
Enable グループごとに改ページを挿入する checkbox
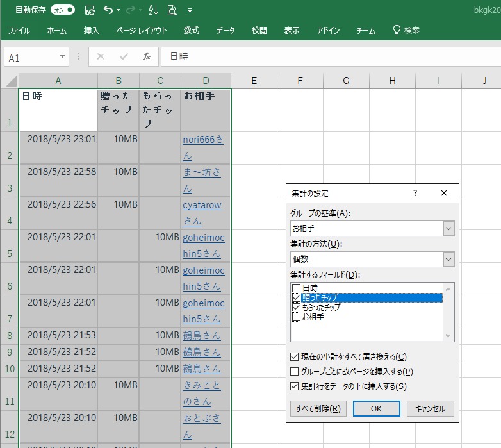[x=295, y=372]
